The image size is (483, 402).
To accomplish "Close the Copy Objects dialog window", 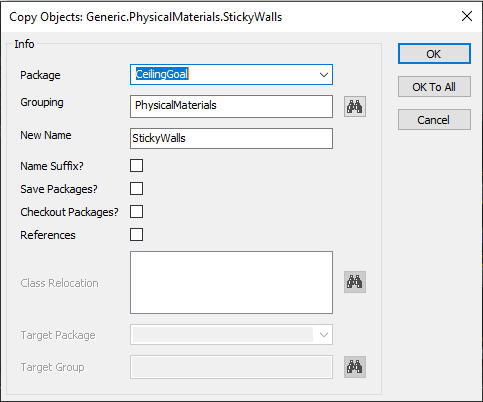I will tap(467, 16).
